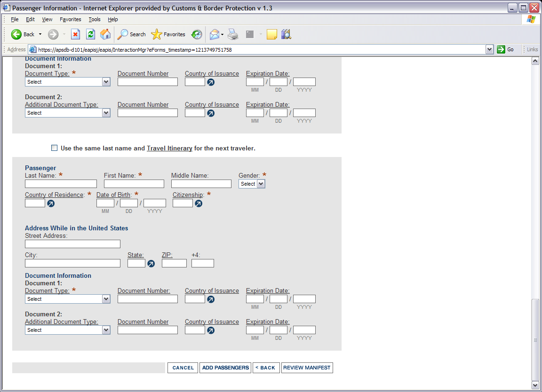
Task: Open lookup for top Document 2 Country of Issuance
Action: 211,113
